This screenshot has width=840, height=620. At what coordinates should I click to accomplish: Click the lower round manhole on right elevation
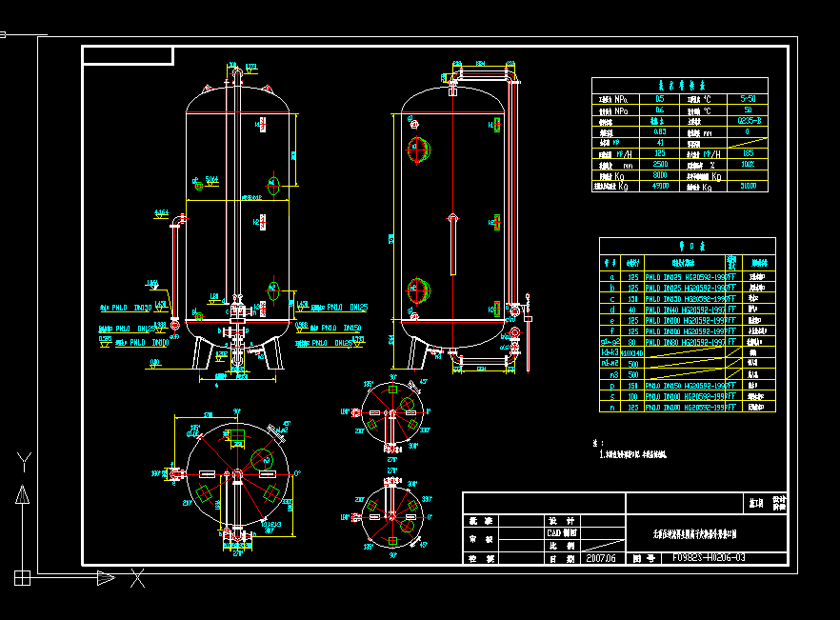[x=418, y=291]
